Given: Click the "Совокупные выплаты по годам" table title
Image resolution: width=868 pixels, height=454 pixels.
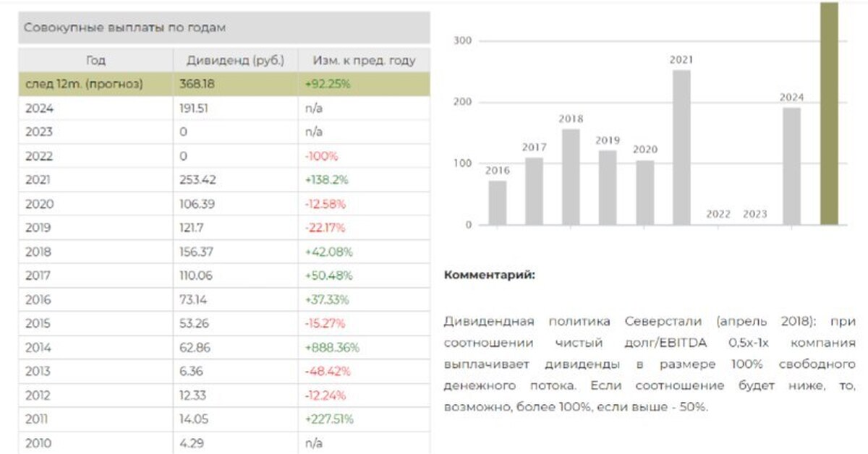Looking at the screenshot, I should tap(125, 28).
